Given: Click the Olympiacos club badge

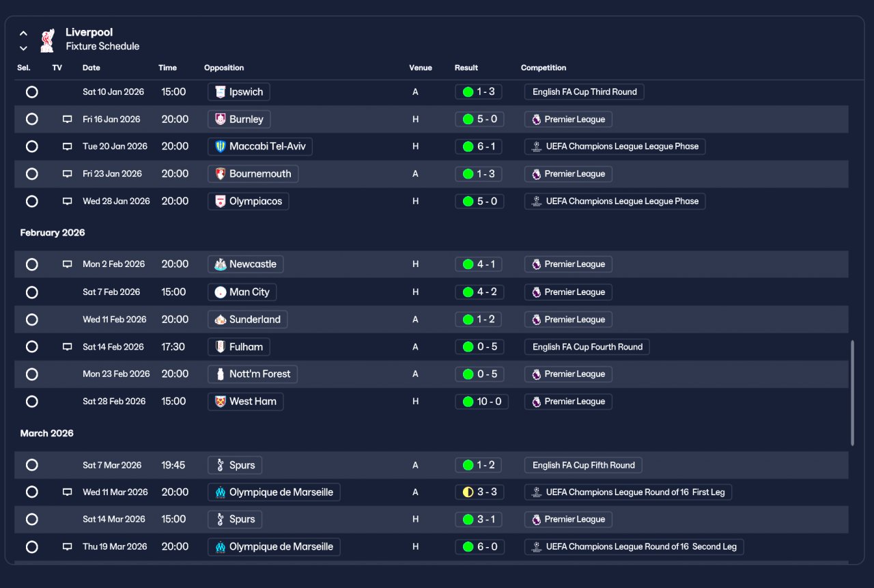Looking at the screenshot, I should point(220,201).
